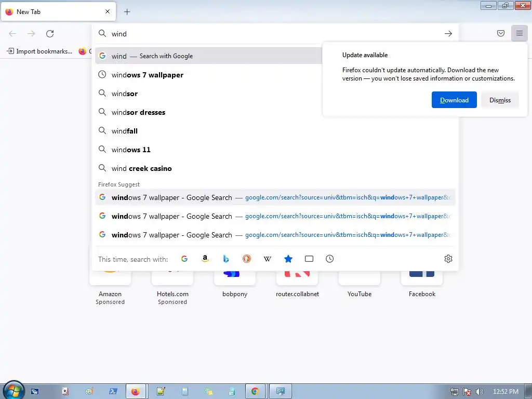Open the Paint icon in taskbar
This screenshot has width=532, height=399.
89,392
